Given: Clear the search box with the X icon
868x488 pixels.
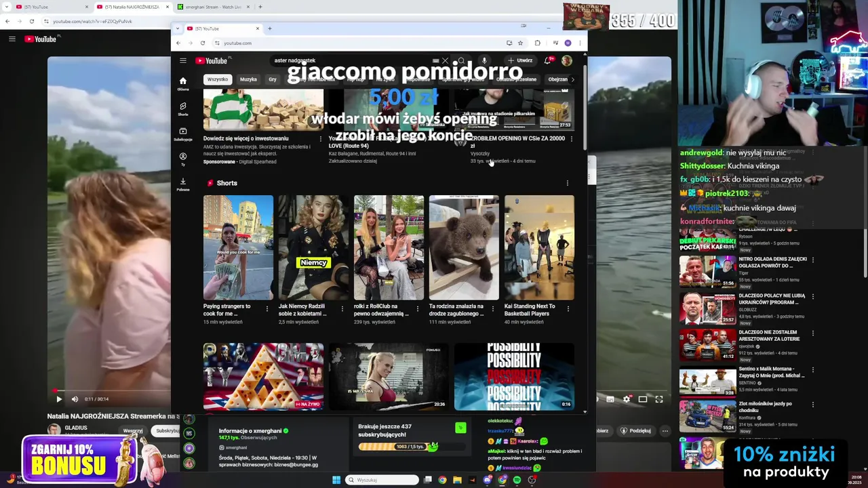Looking at the screenshot, I should click(445, 61).
